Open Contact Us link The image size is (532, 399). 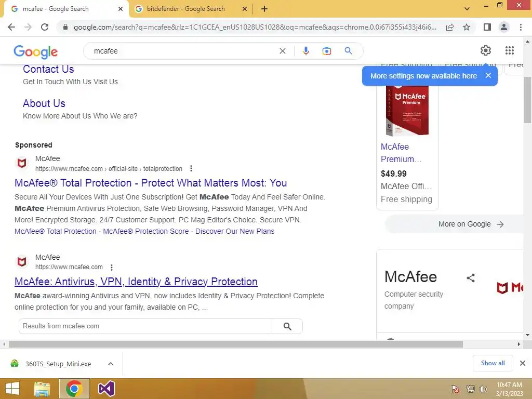coord(48,69)
